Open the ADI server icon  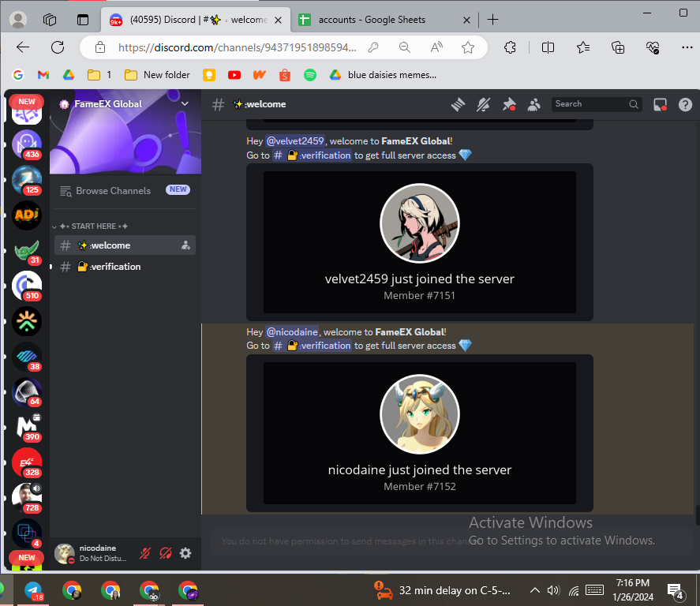(x=27, y=215)
